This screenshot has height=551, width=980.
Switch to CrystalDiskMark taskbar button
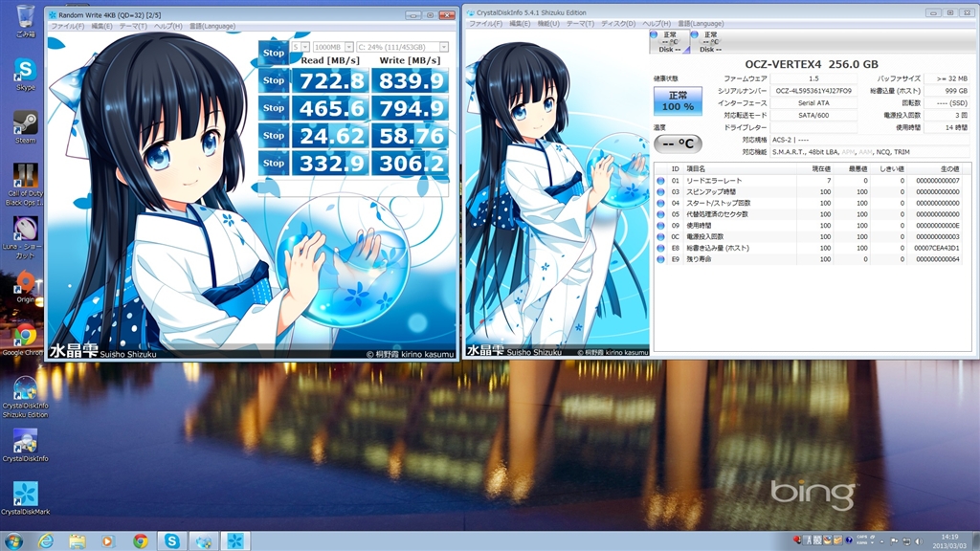pyautogui.click(x=235, y=541)
